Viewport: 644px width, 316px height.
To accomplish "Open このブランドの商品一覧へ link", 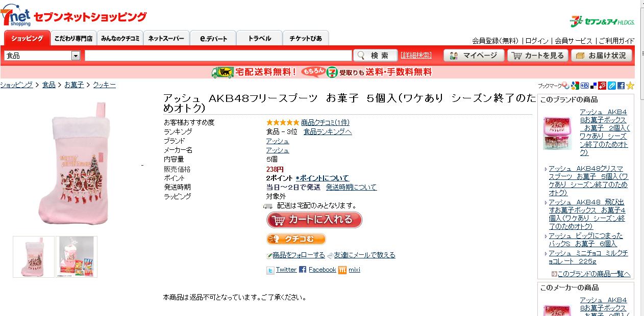I will pos(594,274).
